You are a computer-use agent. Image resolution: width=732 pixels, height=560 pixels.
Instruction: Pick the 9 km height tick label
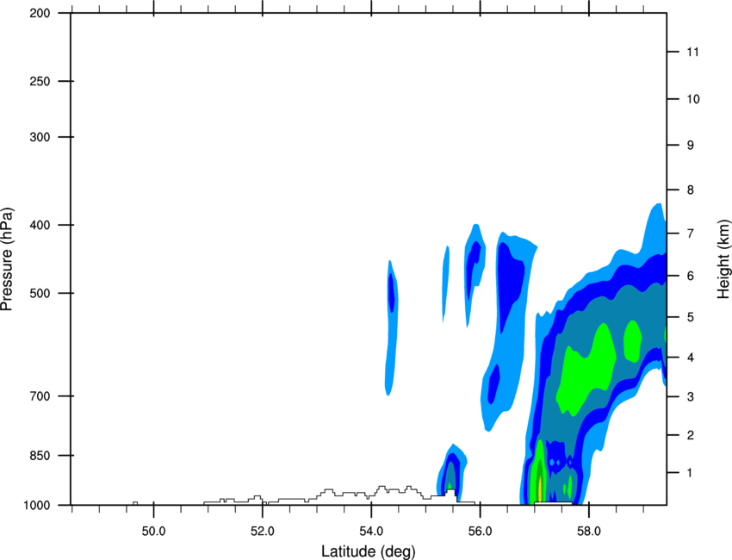[x=691, y=146]
